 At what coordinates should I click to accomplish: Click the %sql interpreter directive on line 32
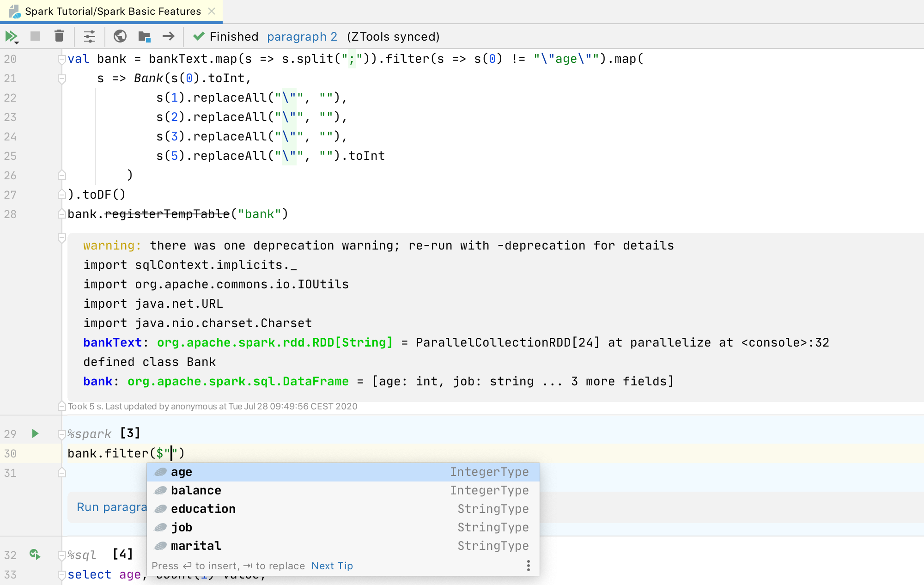(x=82, y=555)
